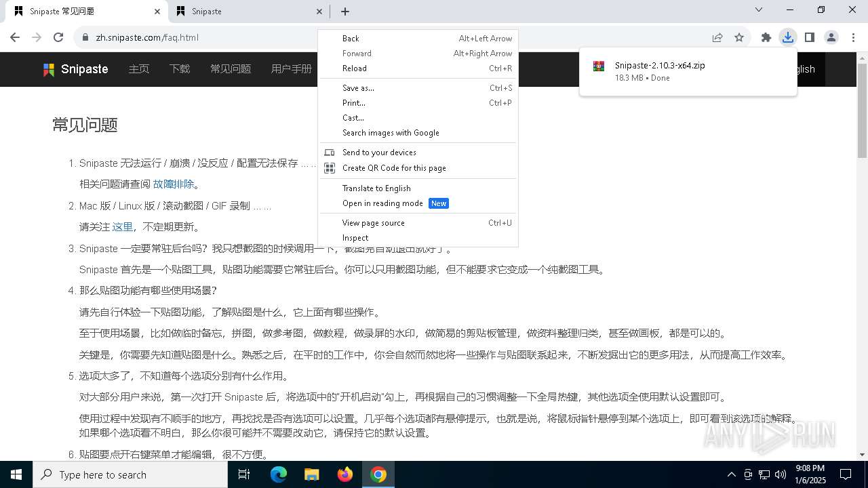Open the new tab plus button
The image size is (868, 488).
[345, 12]
